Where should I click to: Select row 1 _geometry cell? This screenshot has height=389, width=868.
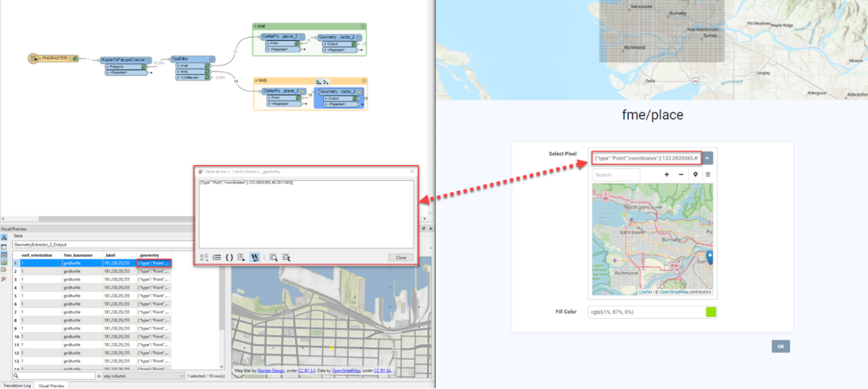(154, 263)
